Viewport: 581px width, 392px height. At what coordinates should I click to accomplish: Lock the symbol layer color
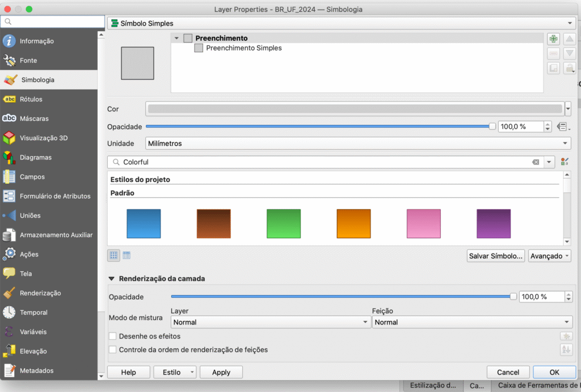pos(570,68)
